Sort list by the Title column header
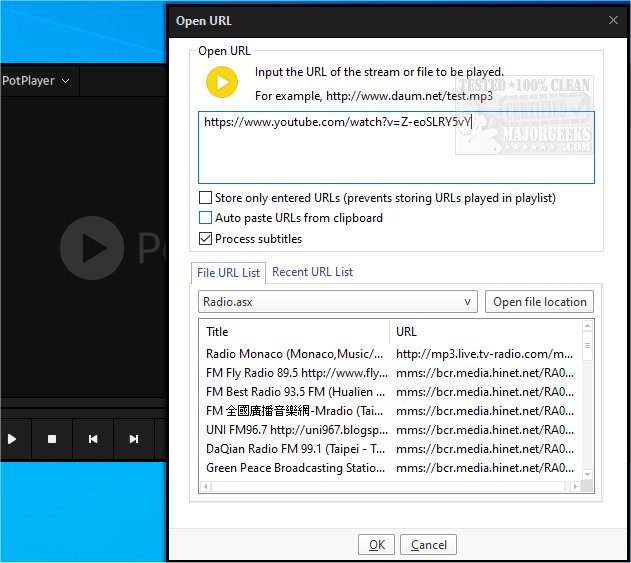This screenshot has width=631, height=563. point(294,331)
